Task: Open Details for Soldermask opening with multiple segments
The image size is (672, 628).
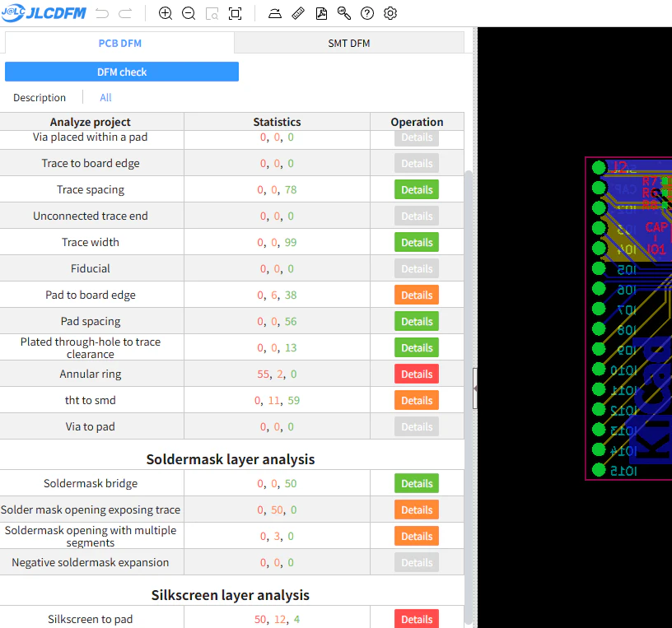Action: [x=417, y=536]
